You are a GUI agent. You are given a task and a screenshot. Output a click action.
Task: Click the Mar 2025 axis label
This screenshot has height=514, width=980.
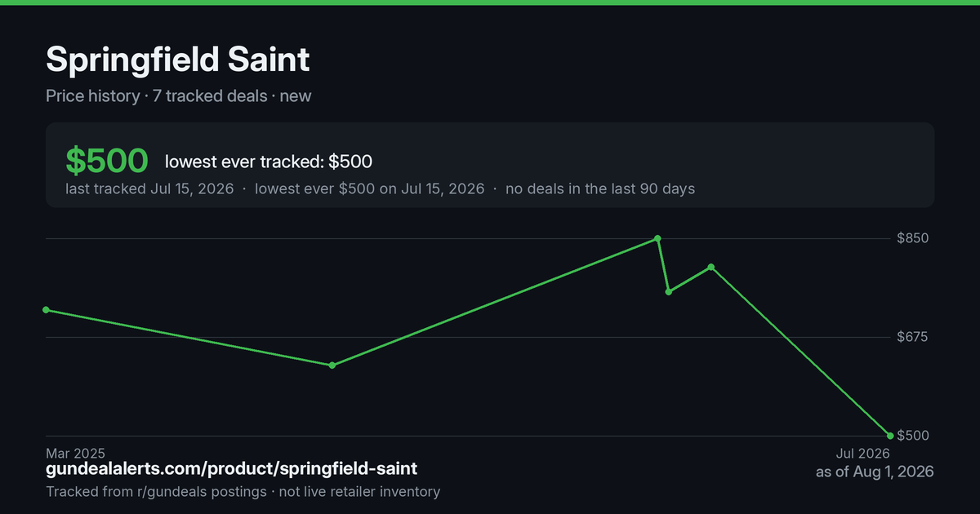pos(75,453)
